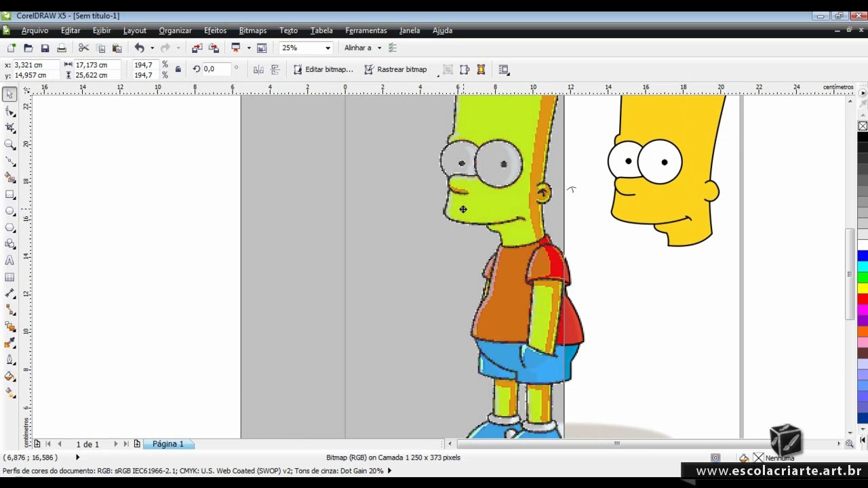Toggle the No color swatch in palette
The image size is (868, 488).
click(863, 126)
